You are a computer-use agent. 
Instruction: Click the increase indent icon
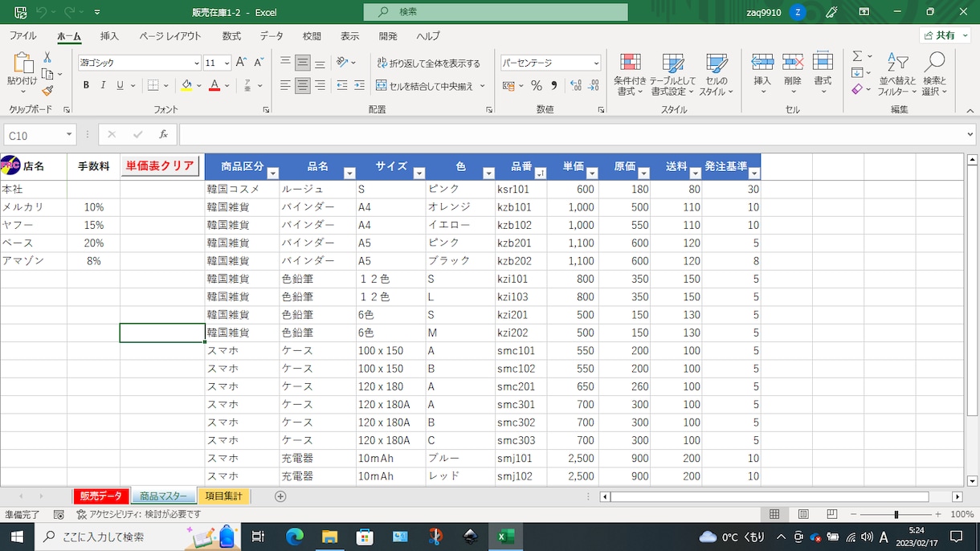[x=359, y=86]
